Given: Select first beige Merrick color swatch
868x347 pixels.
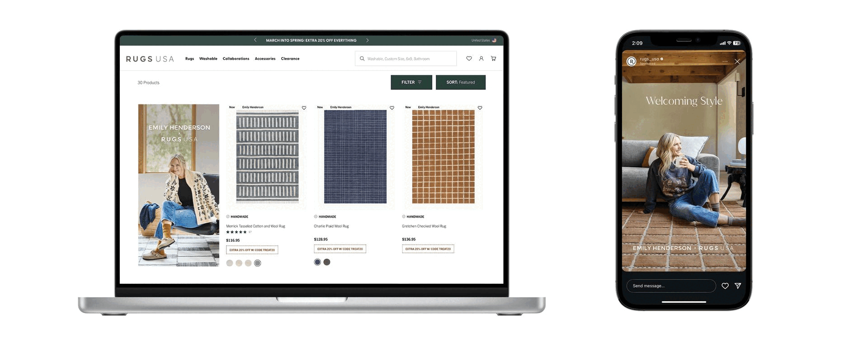Looking at the screenshot, I should pyautogui.click(x=230, y=263).
